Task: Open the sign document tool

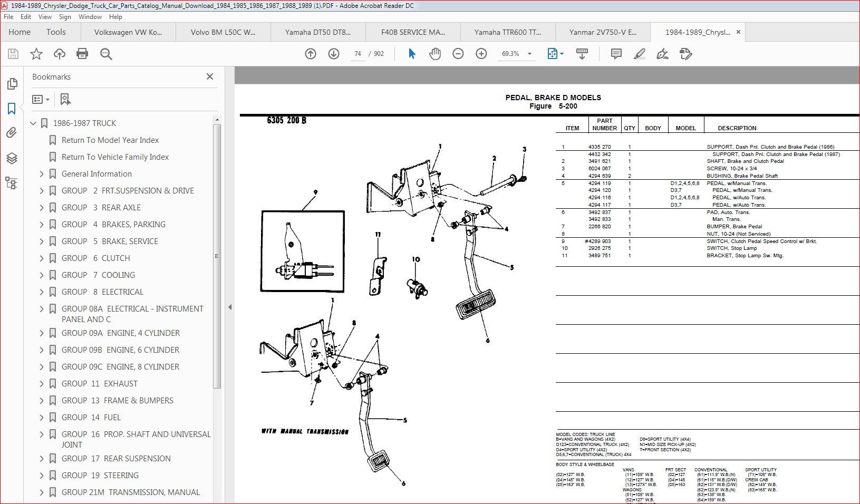Action: point(662,54)
